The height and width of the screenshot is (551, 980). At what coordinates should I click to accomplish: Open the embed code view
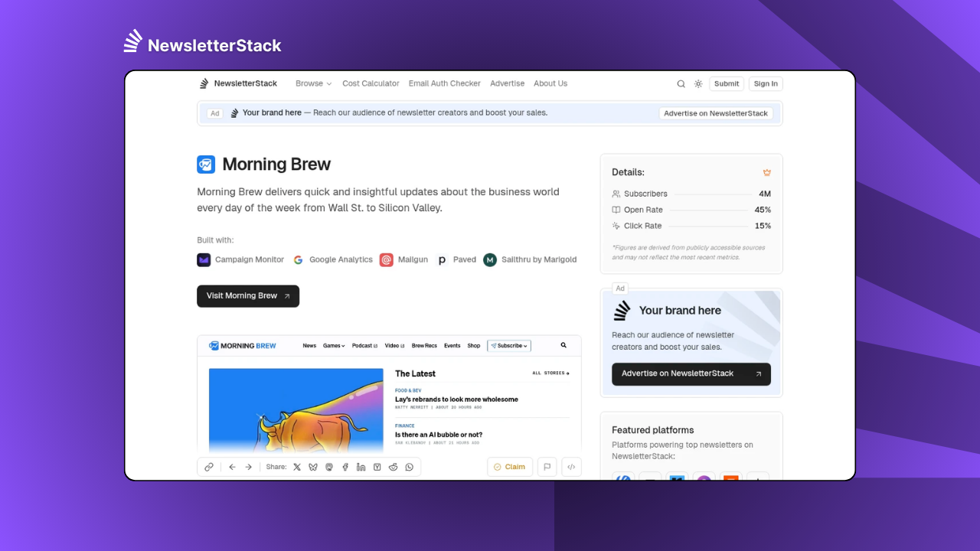571,467
